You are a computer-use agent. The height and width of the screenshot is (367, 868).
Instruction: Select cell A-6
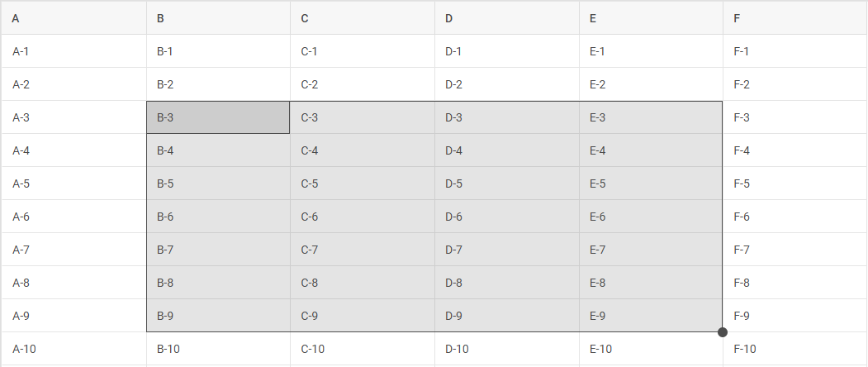coord(74,217)
